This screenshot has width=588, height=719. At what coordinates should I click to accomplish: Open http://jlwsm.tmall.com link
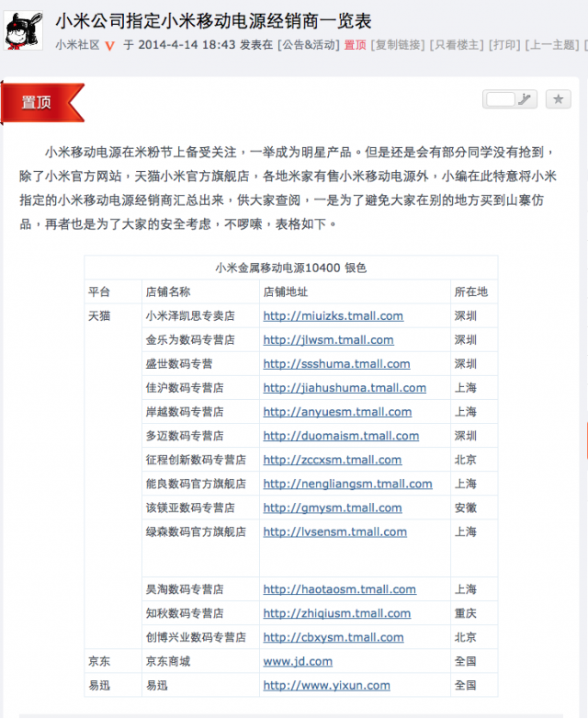328,340
